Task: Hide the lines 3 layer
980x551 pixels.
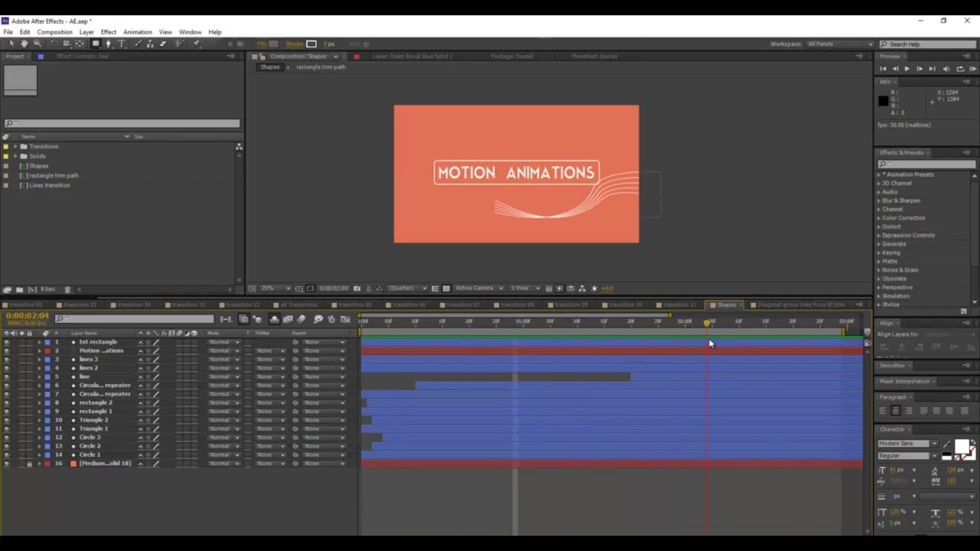Action: pos(7,360)
